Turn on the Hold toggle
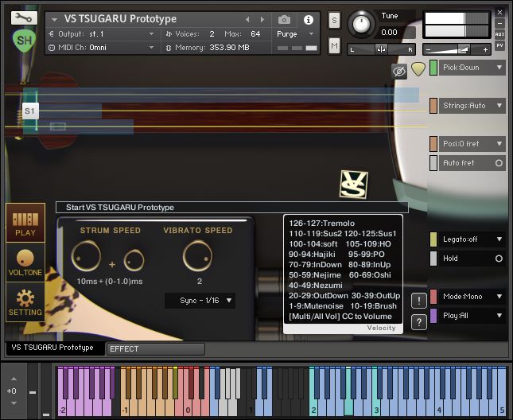 pos(499,259)
